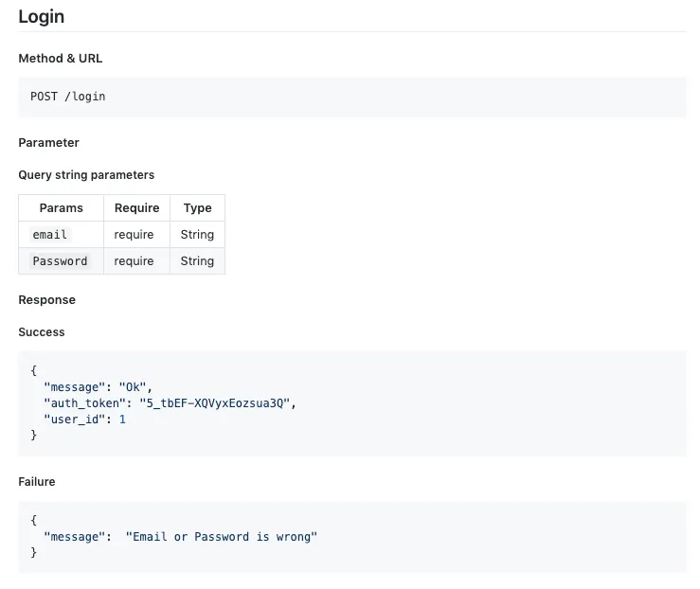Click the Type column header

(197, 208)
